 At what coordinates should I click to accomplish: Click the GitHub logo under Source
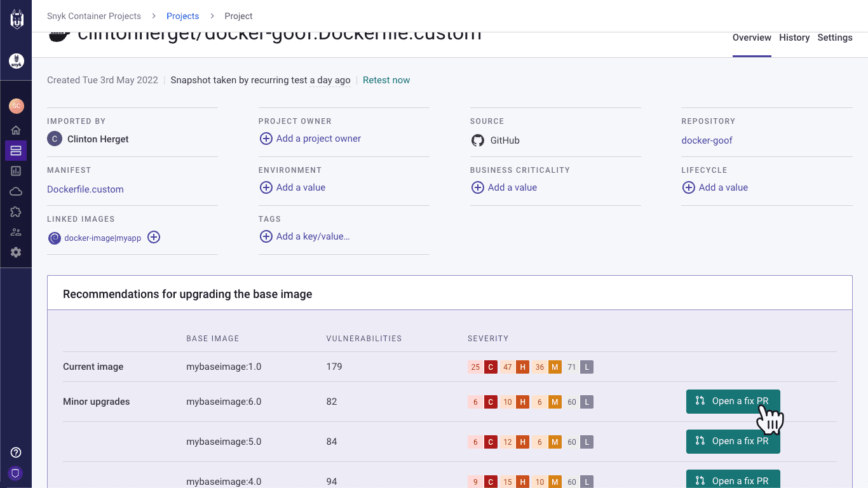tap(478, 140)
